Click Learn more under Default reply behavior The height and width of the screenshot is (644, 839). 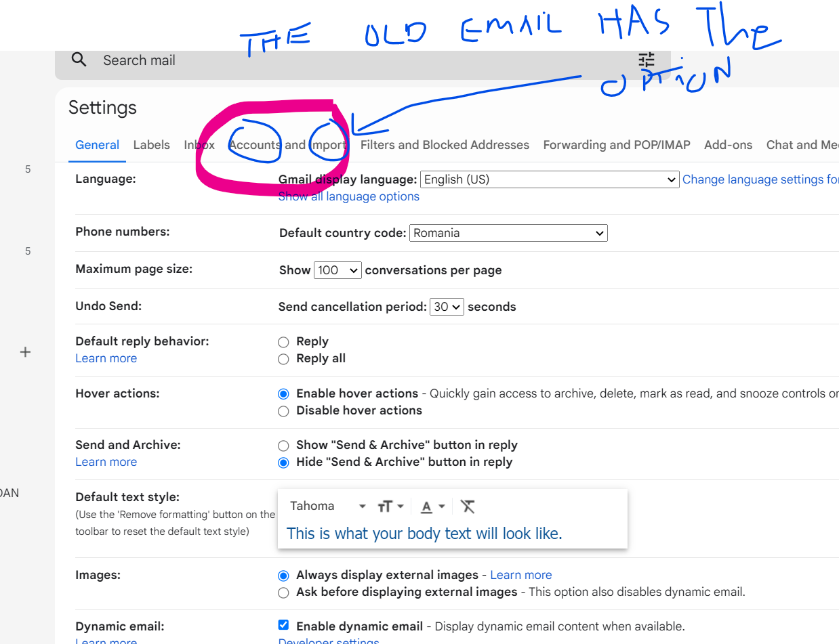click(106, 358)
